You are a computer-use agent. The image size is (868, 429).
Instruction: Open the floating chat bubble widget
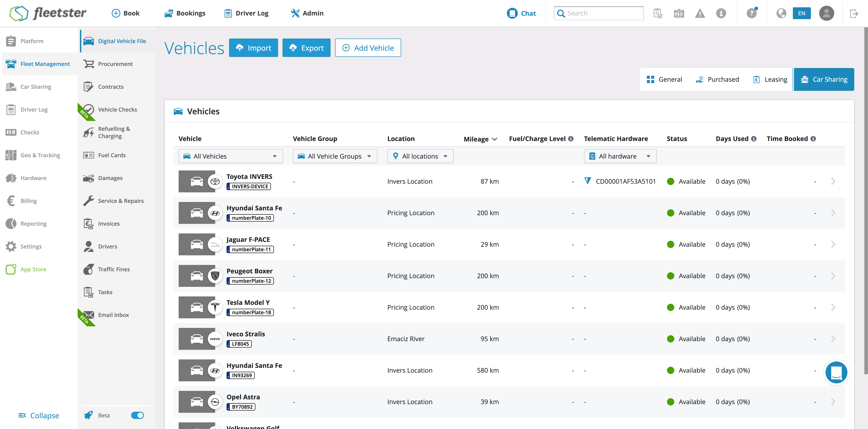(836, 372)
